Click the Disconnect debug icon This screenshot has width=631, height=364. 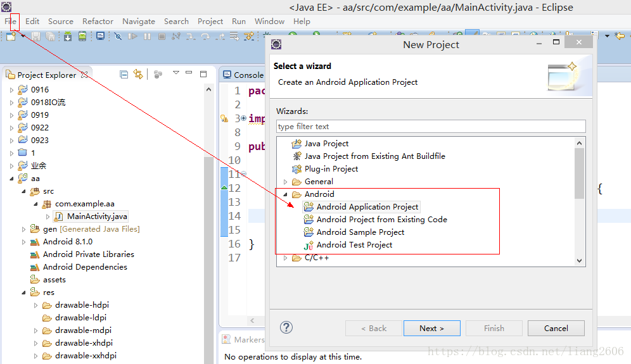176,37
